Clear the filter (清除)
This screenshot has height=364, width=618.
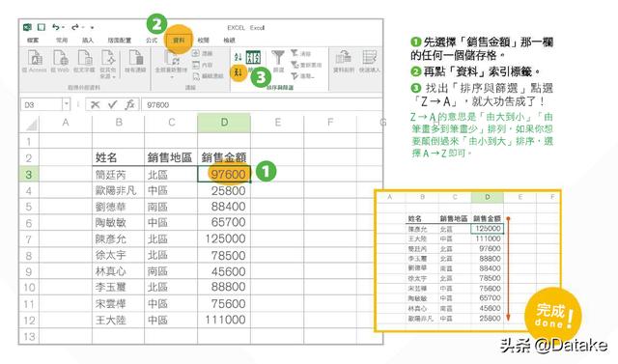(x=301, y=53)
